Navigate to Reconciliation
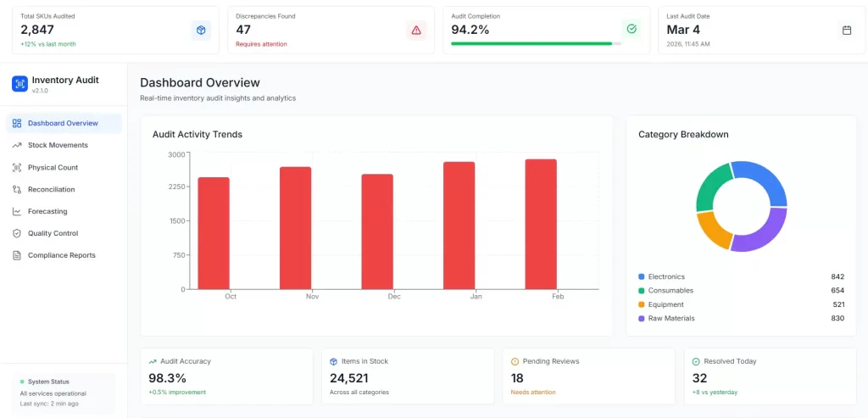This screenshot has width=868, height=418. (64, 189)
